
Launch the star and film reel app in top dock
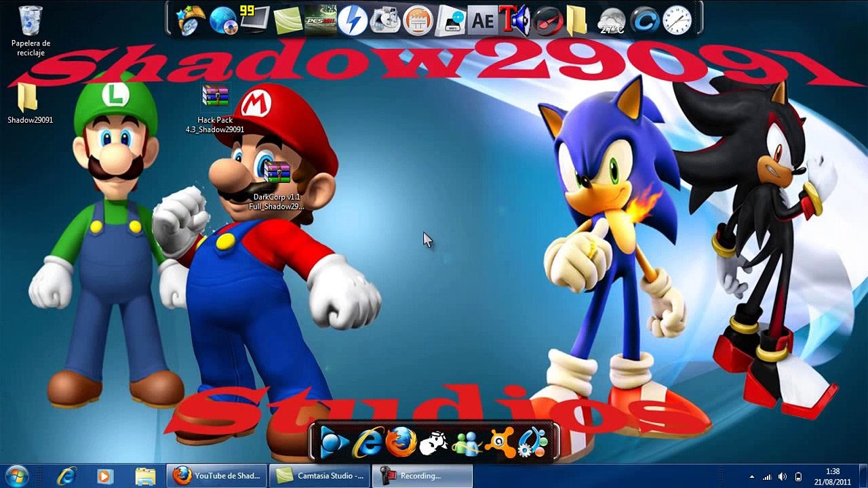coord(191,20)
